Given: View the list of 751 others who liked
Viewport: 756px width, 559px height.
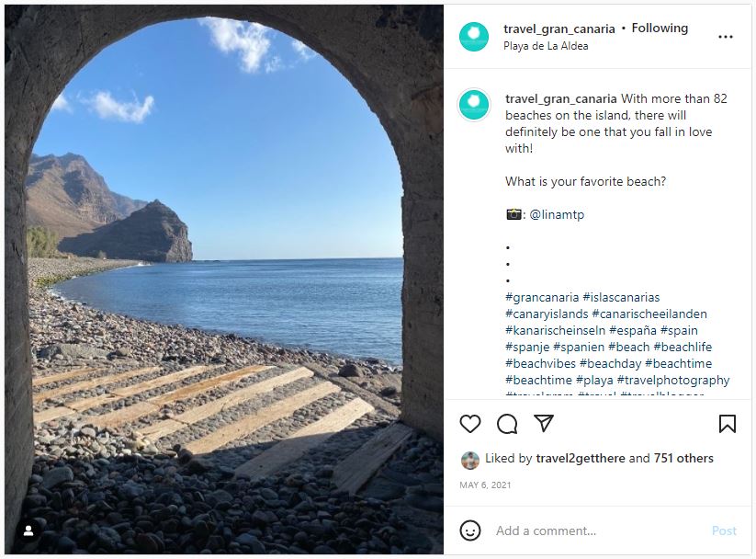Looking at the screenshot, I should 683,458.
